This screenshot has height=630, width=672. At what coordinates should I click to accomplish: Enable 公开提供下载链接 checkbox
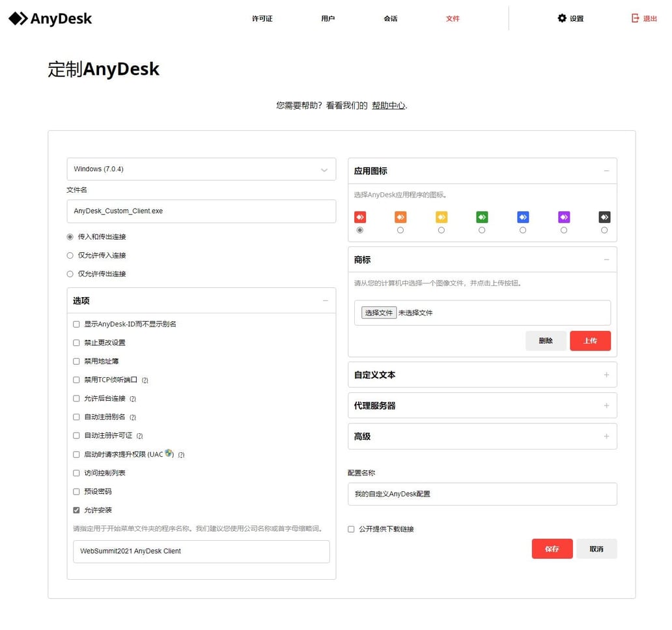(x=351, y=529)
